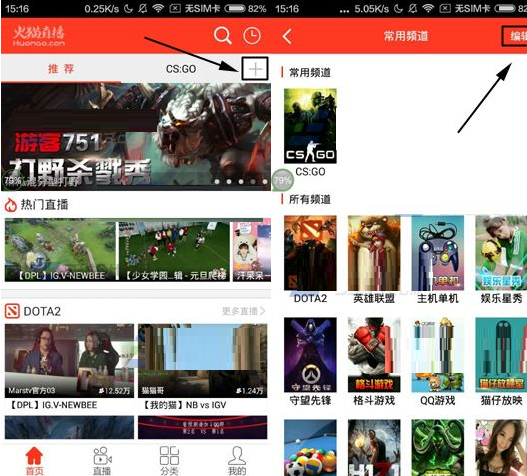The image size is (527, 476).
Task: Select the 娱乐星秀 channel cover
Action: 501,253
